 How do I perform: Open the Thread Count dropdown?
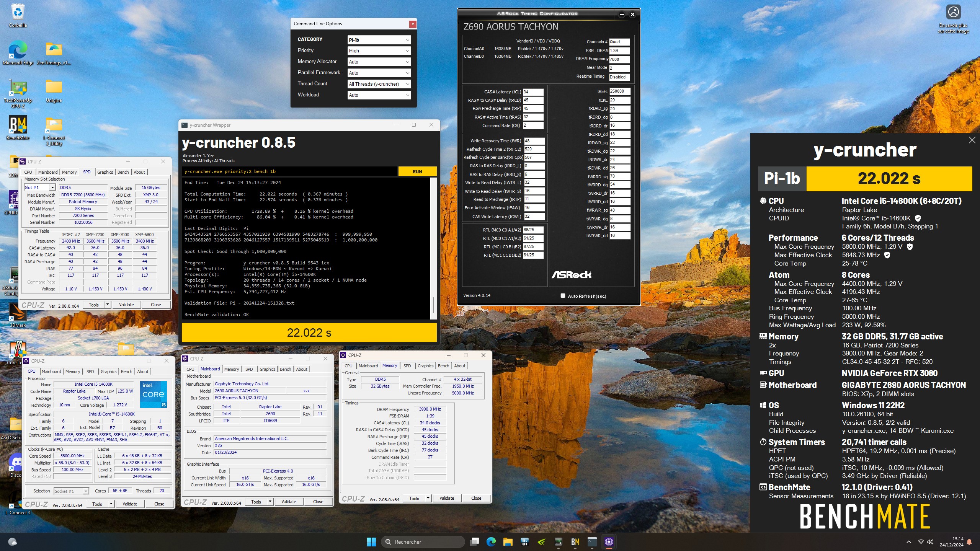(379, 84)
